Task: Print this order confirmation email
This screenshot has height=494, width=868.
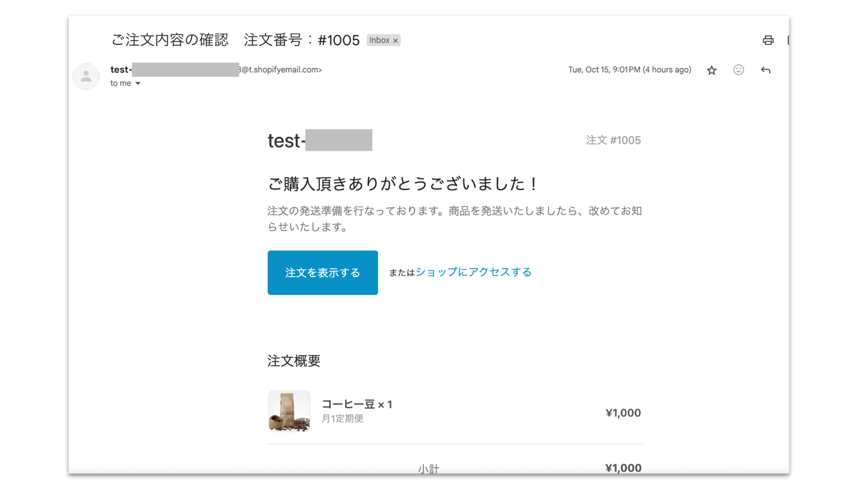Action: click(x=768, y=40)
